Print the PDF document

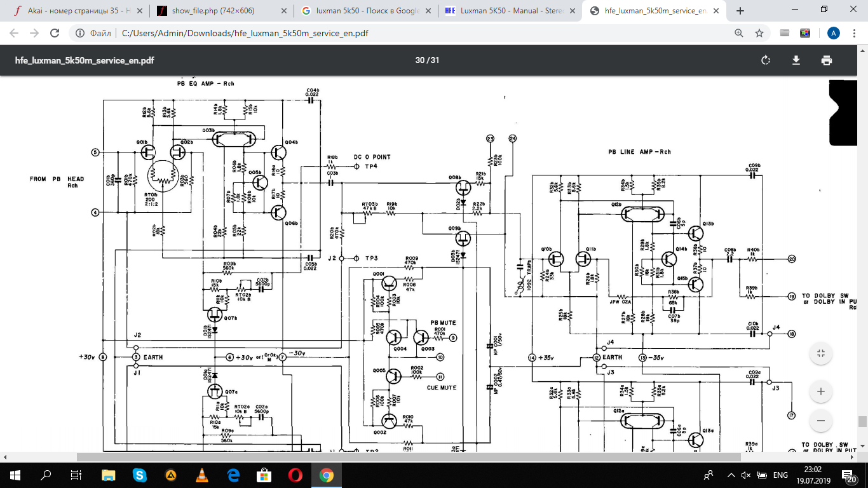point(826,60)
